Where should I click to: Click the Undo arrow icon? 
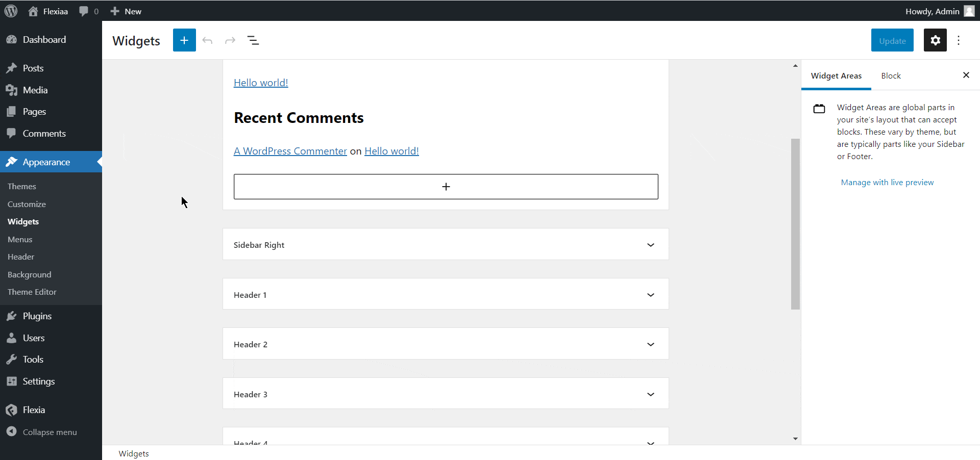click(x=207, y=40)
